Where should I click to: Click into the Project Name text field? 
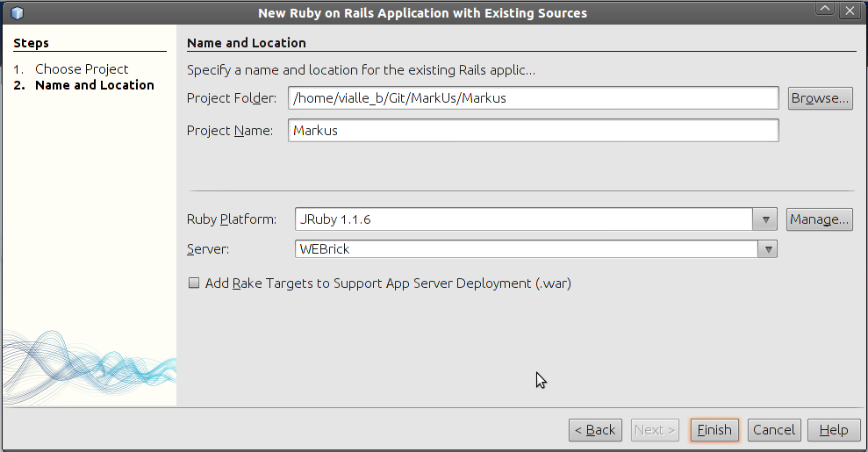point(533,131)
